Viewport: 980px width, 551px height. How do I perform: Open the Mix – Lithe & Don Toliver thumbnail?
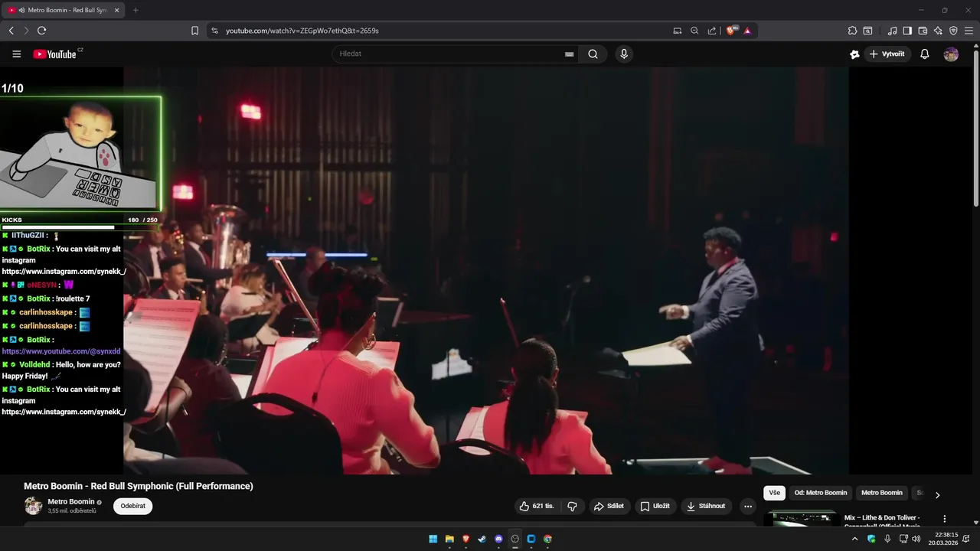[801, 519]
